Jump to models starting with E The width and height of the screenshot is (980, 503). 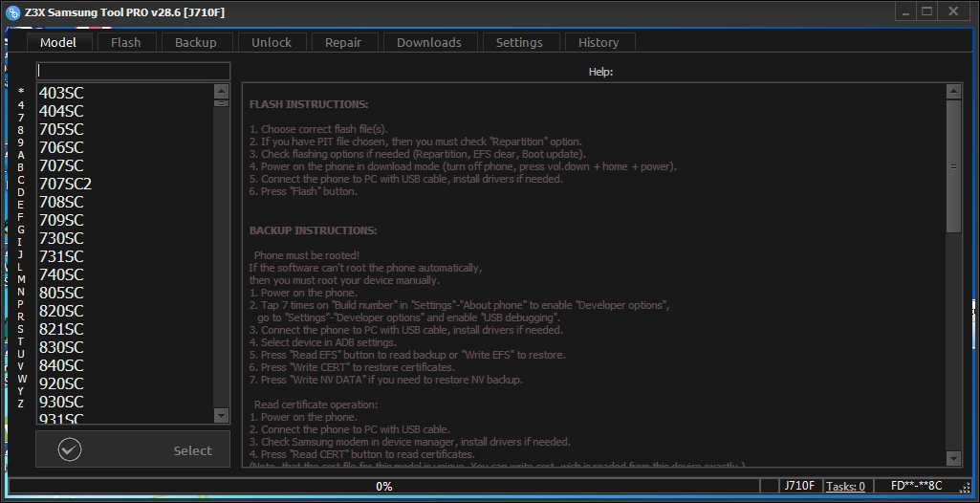[x=21, y=205]
